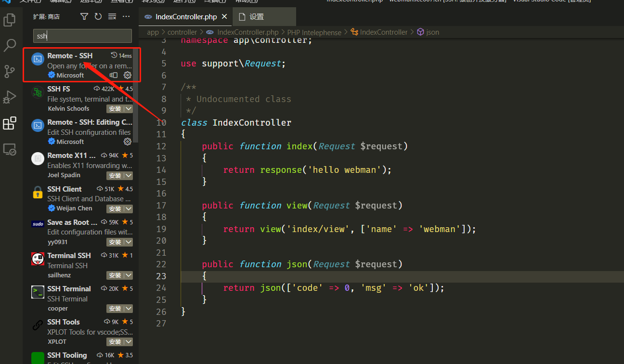Select the Extensions view icon

[x=10, y=123]
